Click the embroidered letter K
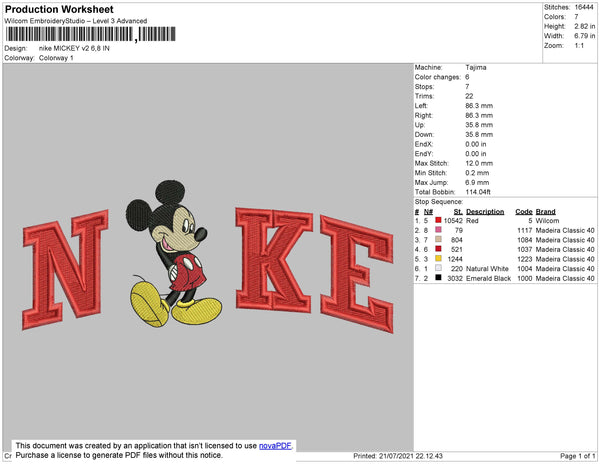 tap(274, 260)
